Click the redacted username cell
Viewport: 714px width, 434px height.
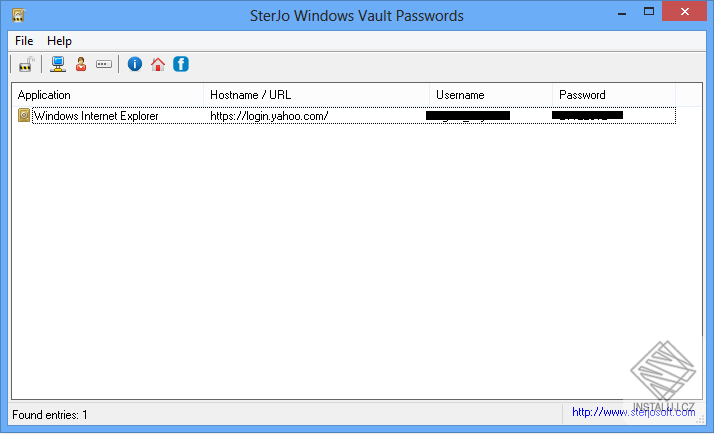[x=467, y=116]
